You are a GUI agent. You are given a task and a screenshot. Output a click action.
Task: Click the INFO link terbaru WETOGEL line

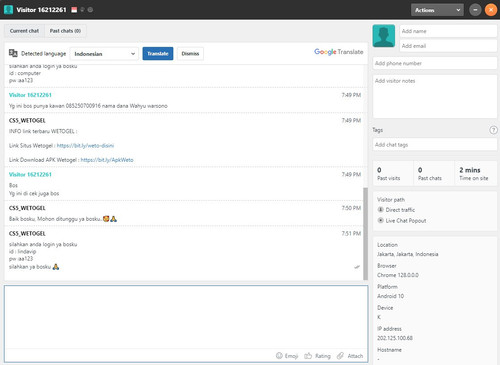point(43,131)
